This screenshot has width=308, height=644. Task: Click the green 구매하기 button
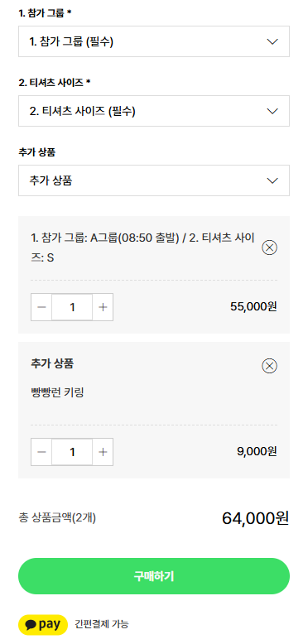pyautogui.click(x=154, y=576)
